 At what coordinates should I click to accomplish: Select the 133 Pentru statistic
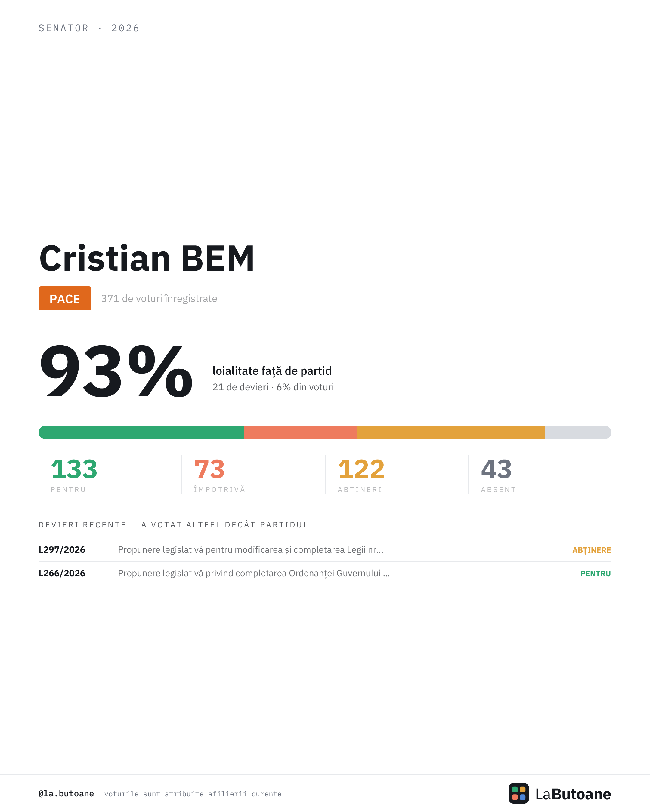coord(74,475)
